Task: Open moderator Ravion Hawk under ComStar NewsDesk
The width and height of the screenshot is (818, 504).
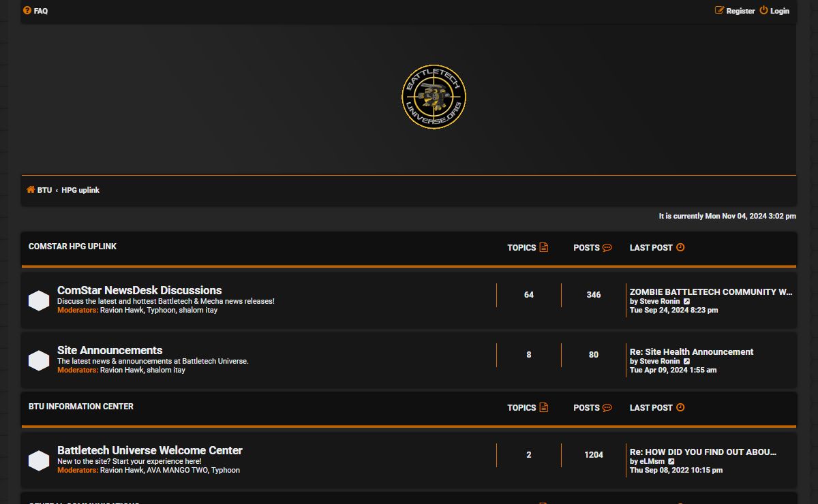Action: coord(121,310)
